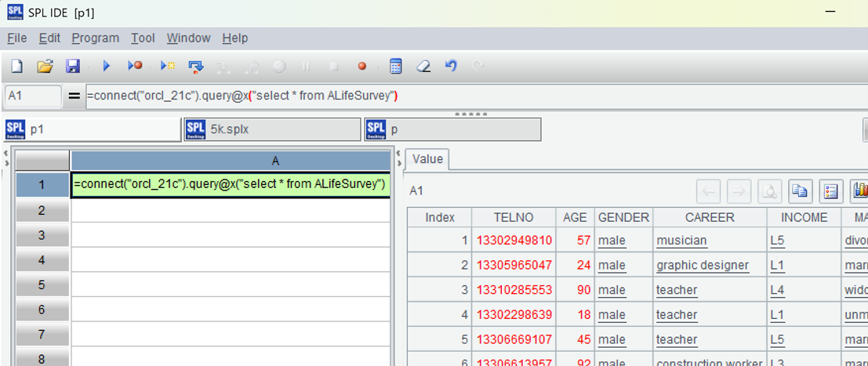Open the calculator icon in the toolbar
Screen dimensions: 868x366
(396, 67)
